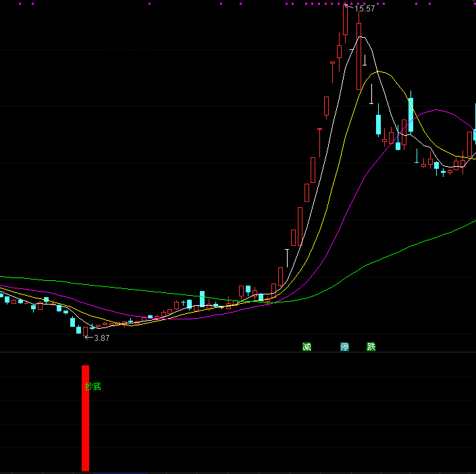Click the 15.57 high price label
The image size is (476, 474).
click(365, 9)
